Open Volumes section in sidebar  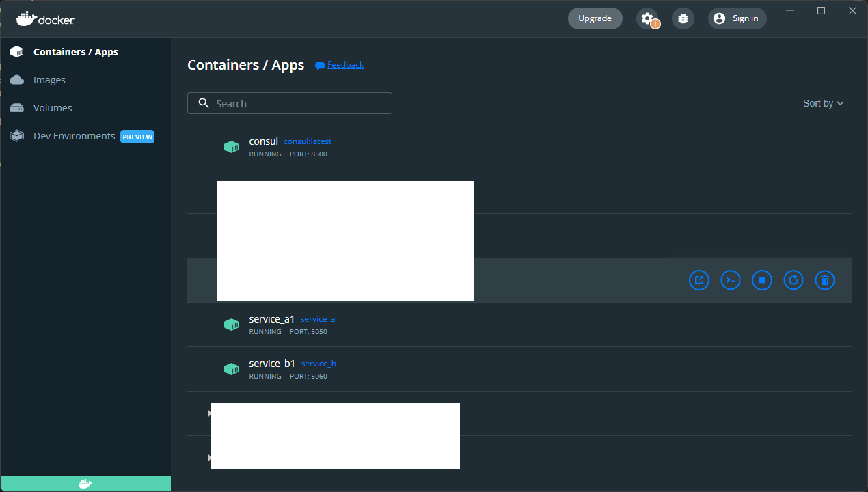click(x=53, y=108)
